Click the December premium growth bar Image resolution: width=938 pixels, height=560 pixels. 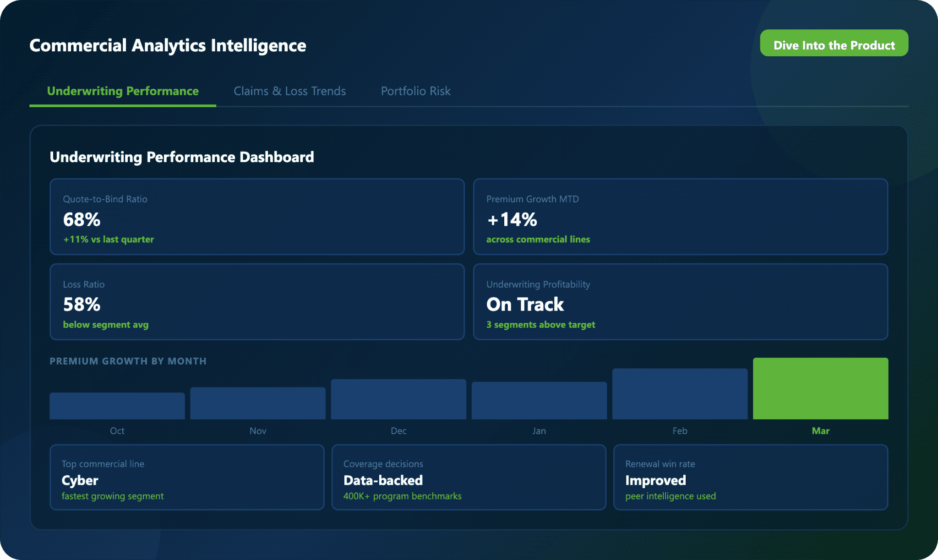coord(398,399)
